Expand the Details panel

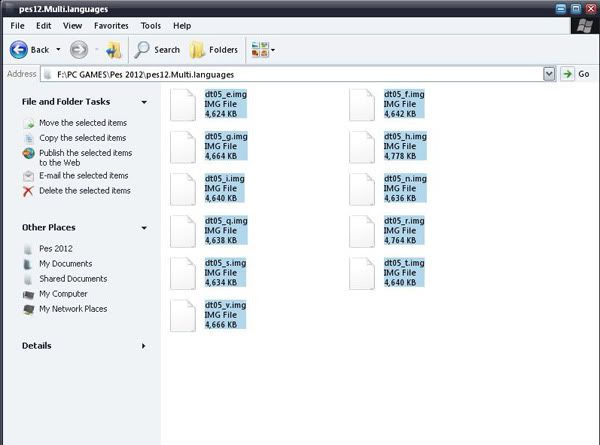pos(144,346)
